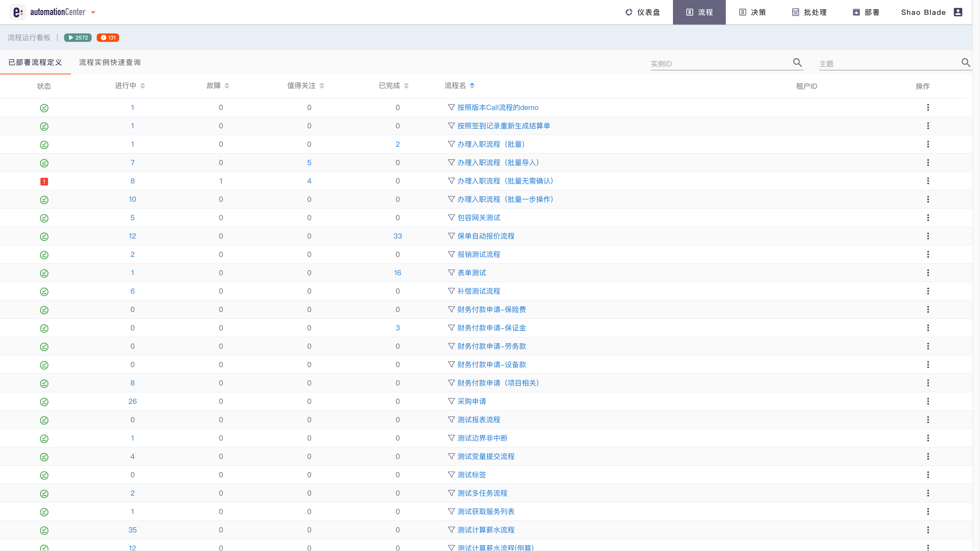Select the 已部署流程定义 tab
980x551 pixels.
coord(35,62)
